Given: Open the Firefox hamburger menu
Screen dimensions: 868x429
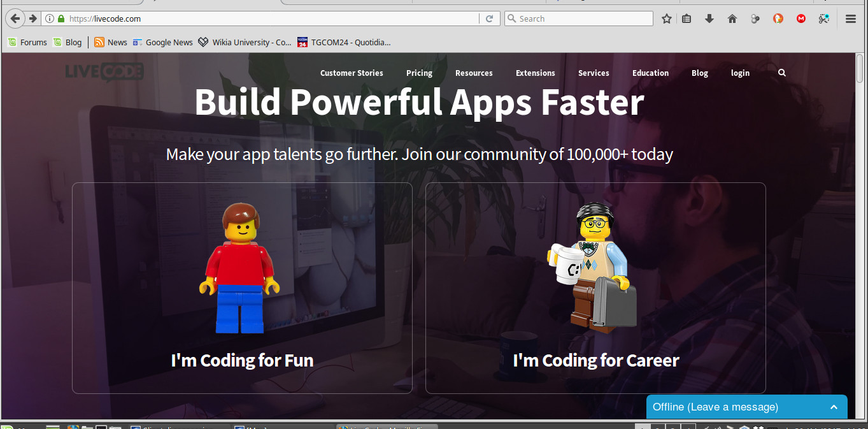Looking at the screenshot, I should pos(850,18).
